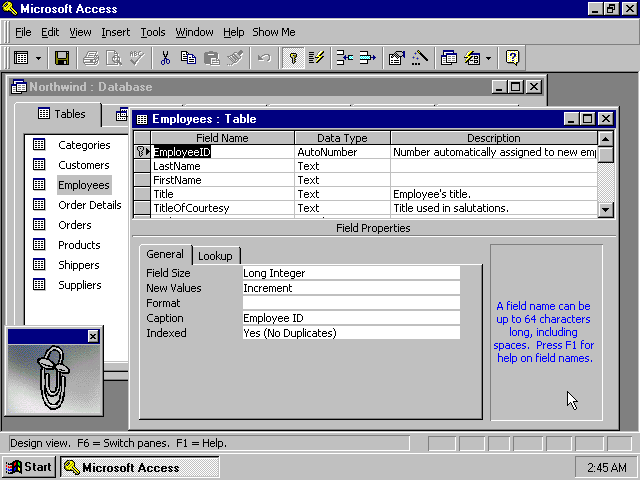Click the EmployeeID field name cell
Viewport: 640px width, 480px height.
click(x=222, y=152)
